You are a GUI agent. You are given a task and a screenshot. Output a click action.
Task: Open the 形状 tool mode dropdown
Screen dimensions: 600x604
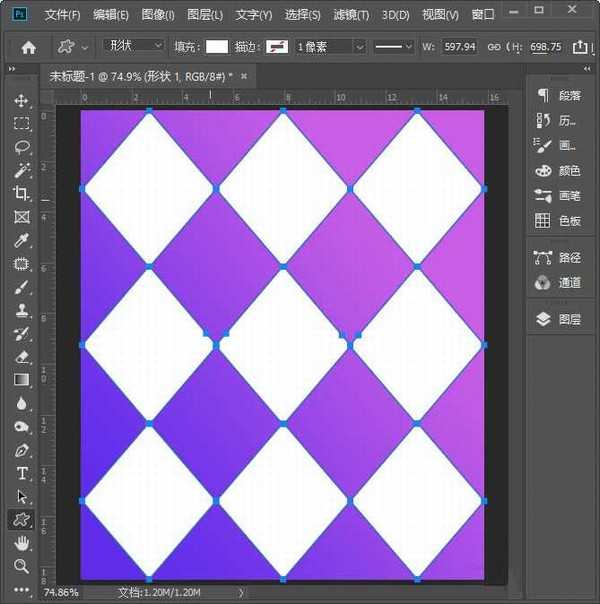coord(135,46)
